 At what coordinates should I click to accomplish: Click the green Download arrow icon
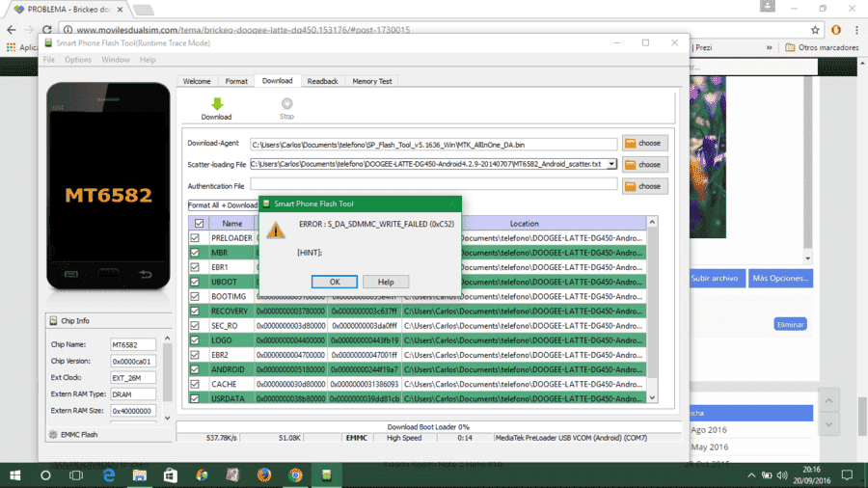click(217, 104)
